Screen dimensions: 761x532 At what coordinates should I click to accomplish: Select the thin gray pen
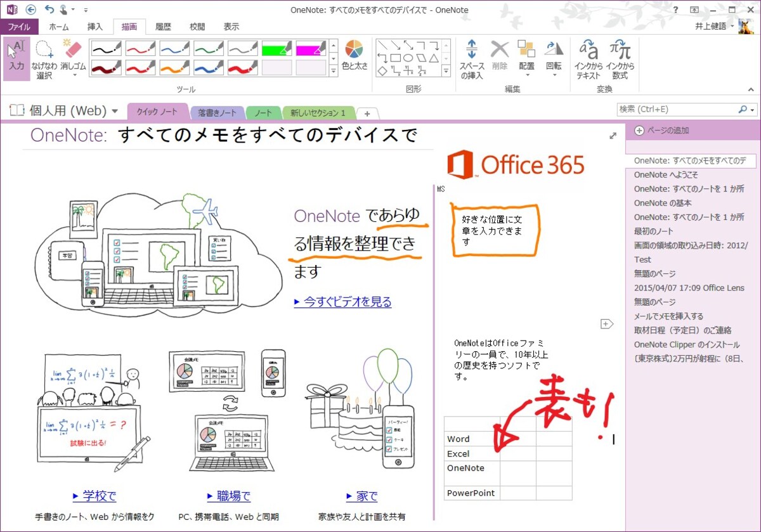click(x=243, y=49)
